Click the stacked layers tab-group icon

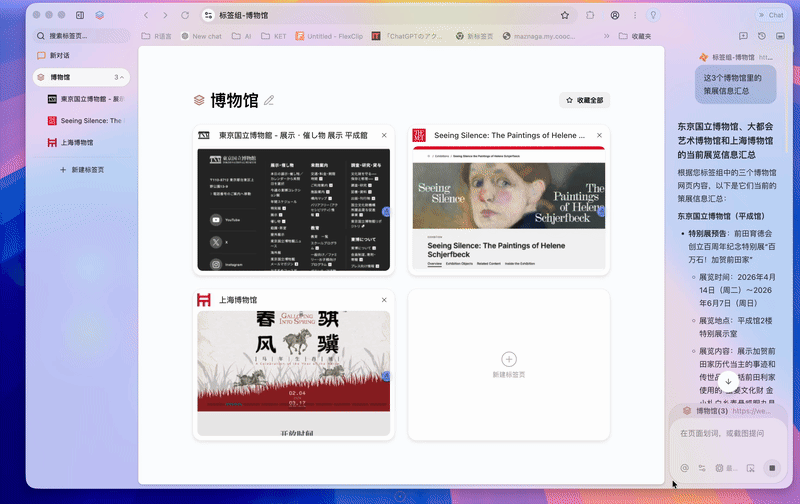pos(99,15)
